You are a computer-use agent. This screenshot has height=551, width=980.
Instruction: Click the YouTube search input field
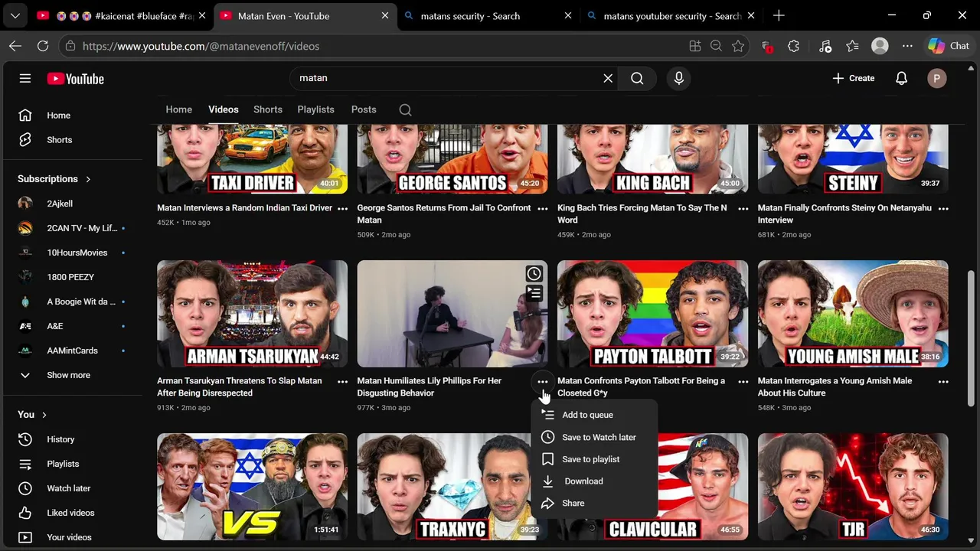click(x=448, y=78)
